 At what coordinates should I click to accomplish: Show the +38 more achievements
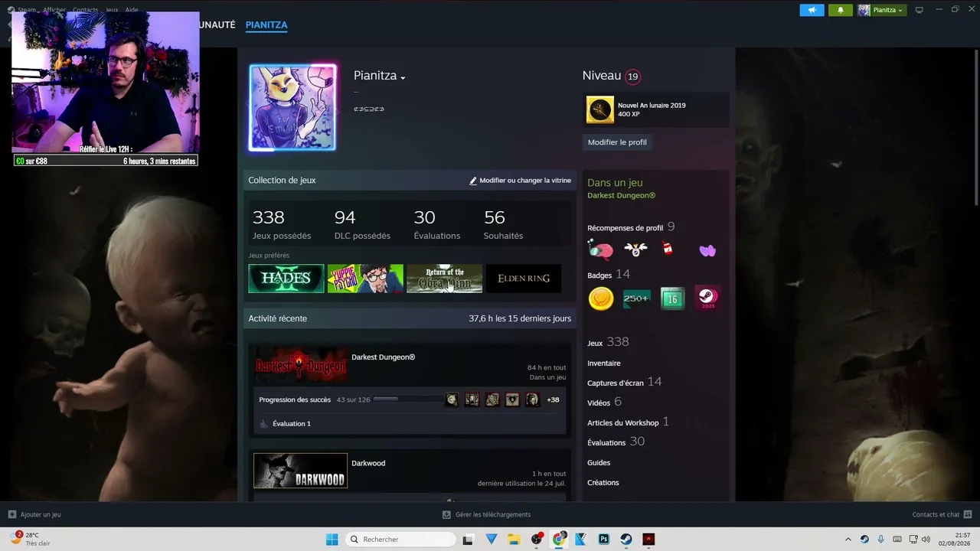[x=553, y=399]
